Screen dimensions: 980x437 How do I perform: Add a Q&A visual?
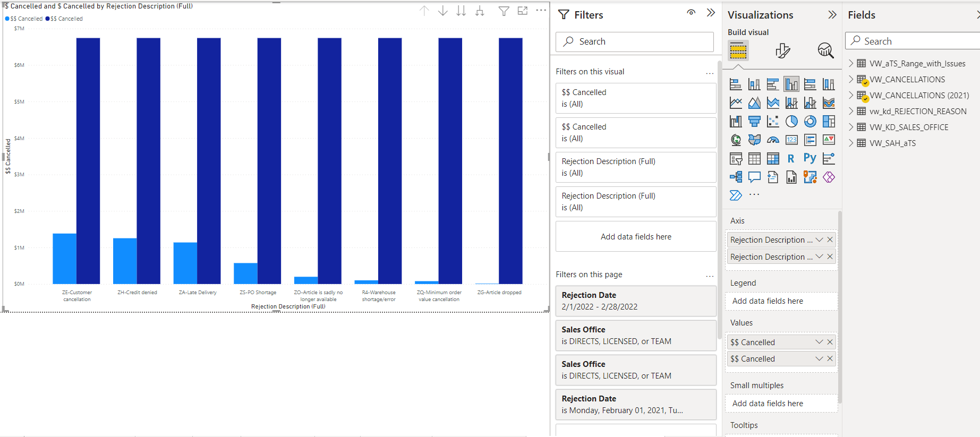click(754, 177)
